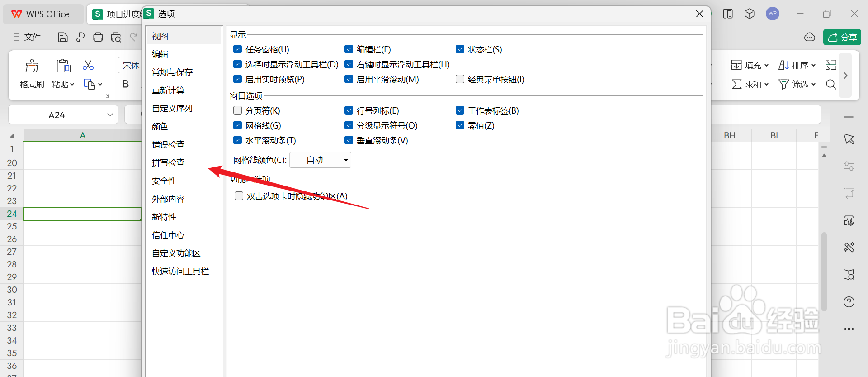Open 信任中心 options page

click(x=183, y=235)
